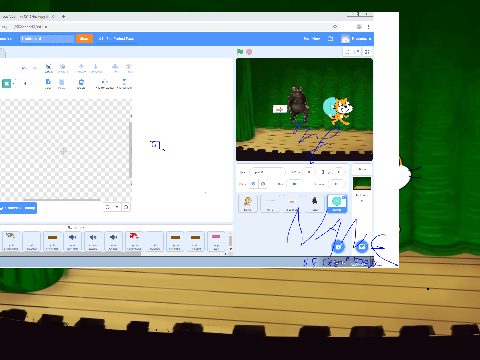Switch to large stage layout
Viewport: 480px width, 360px height.
coord(357,52)
